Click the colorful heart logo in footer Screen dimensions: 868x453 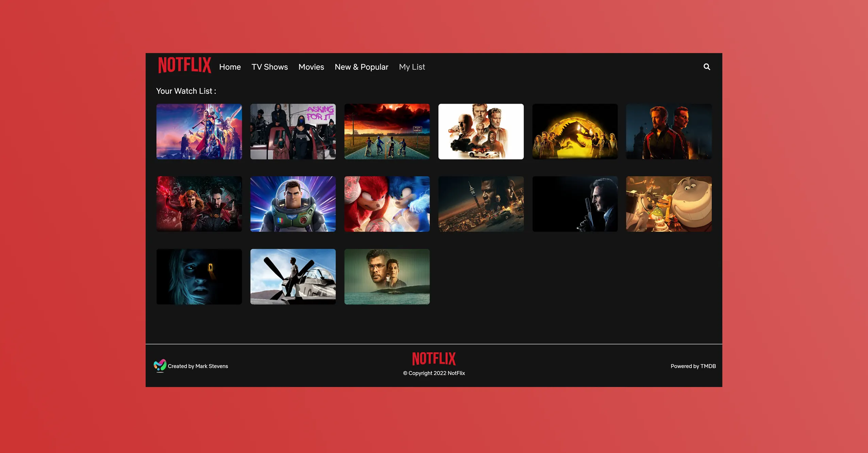pyautogui.click(x=160, y=366)
